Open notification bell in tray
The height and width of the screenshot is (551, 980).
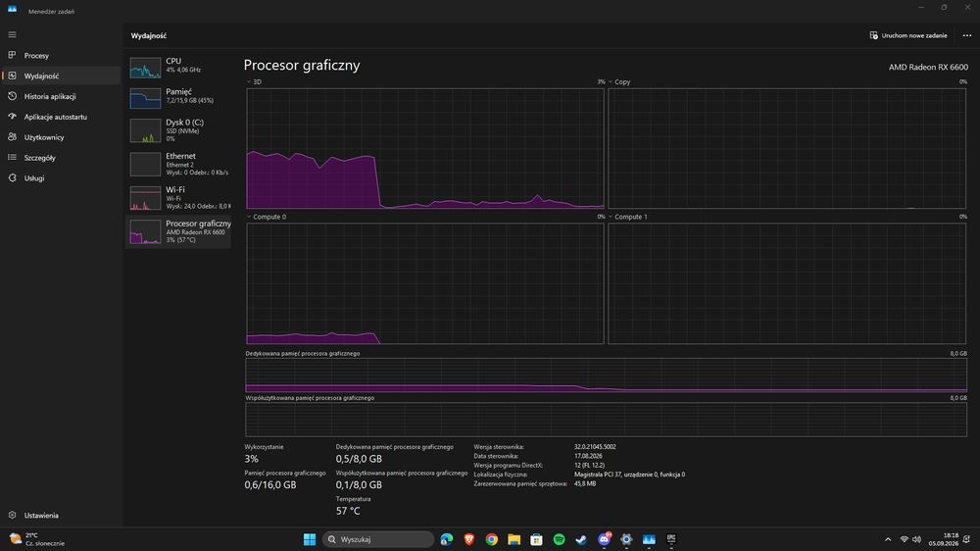(967, 539)
